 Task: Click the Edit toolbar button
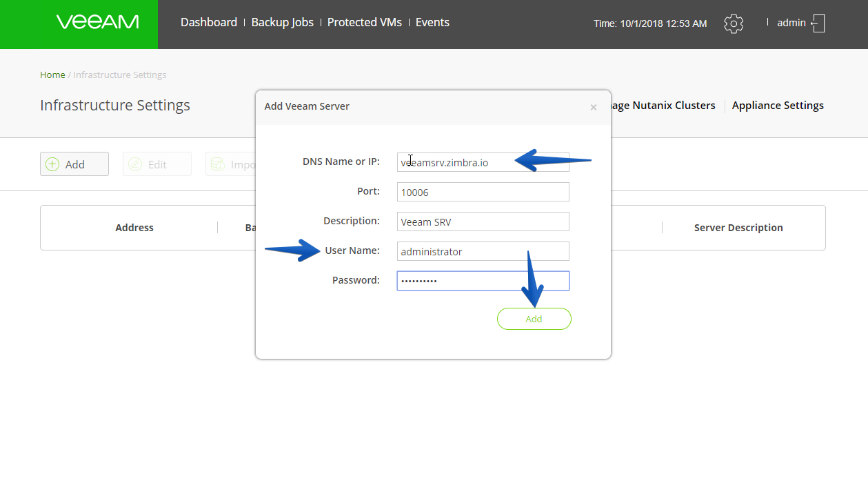157,164
